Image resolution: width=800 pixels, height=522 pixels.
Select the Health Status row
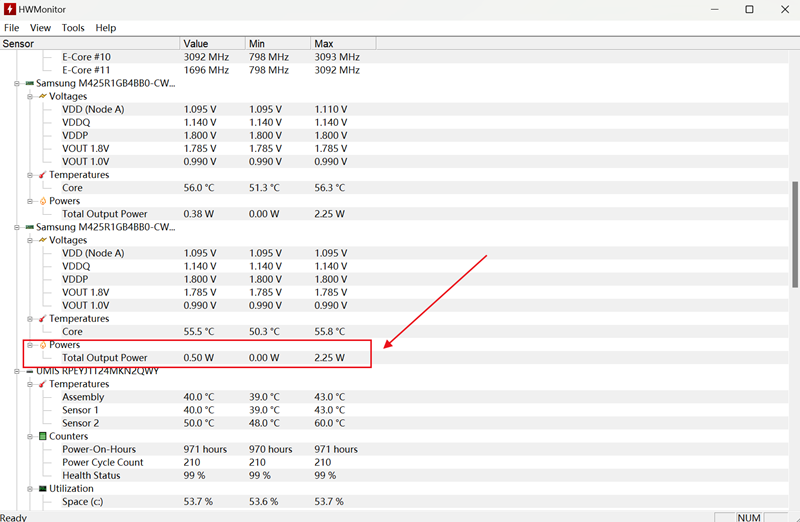point(91,476)
